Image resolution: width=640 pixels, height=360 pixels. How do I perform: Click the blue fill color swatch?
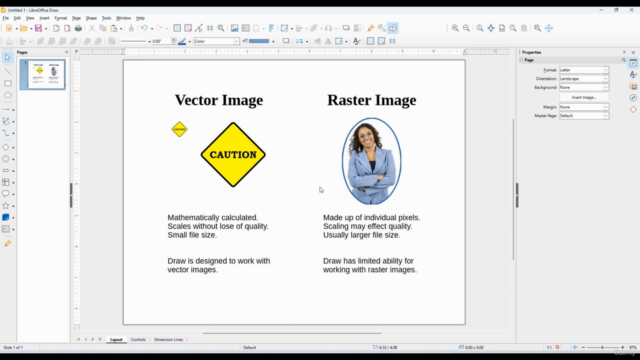[x=259, y=41]
